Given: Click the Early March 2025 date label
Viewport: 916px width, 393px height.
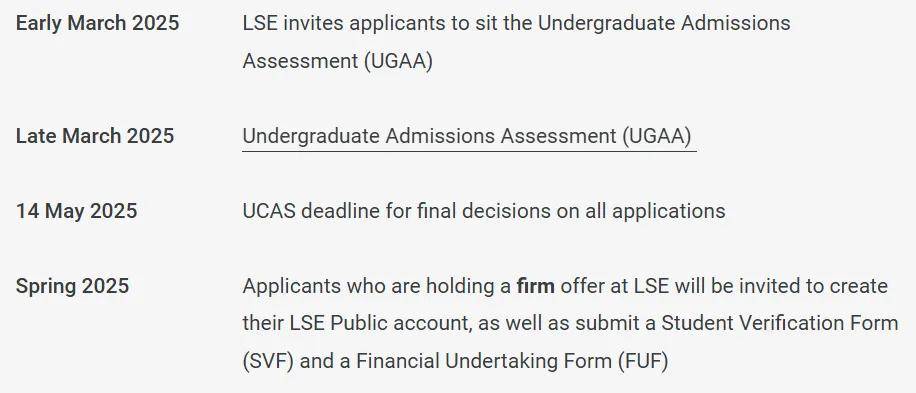Looking at the screenshot, I should click(x=98, y=23).
